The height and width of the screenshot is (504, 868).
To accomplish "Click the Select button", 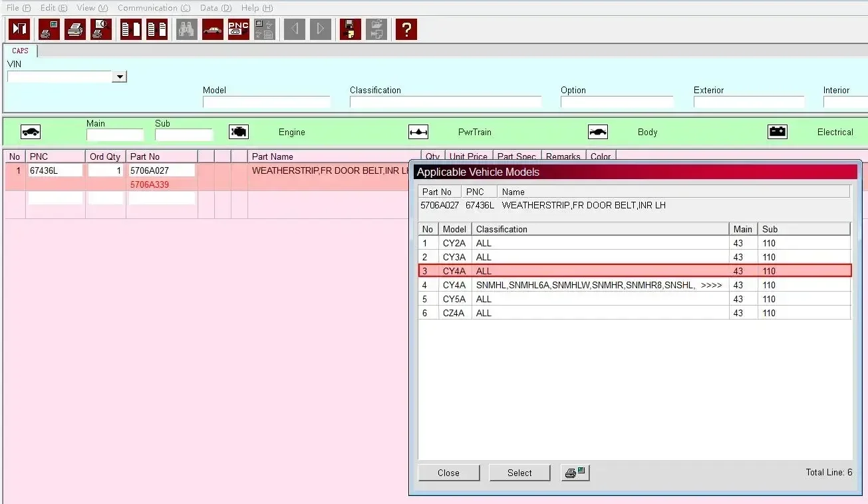I will pyautogui.click(x=519, y=473).
